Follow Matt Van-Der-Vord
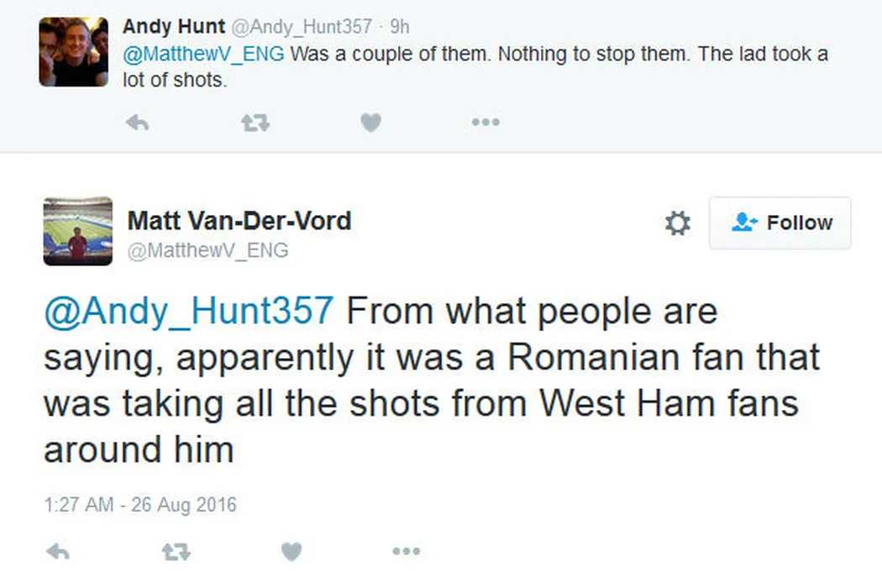Screen dimensions: 882x588 click(x=780, y=223)
